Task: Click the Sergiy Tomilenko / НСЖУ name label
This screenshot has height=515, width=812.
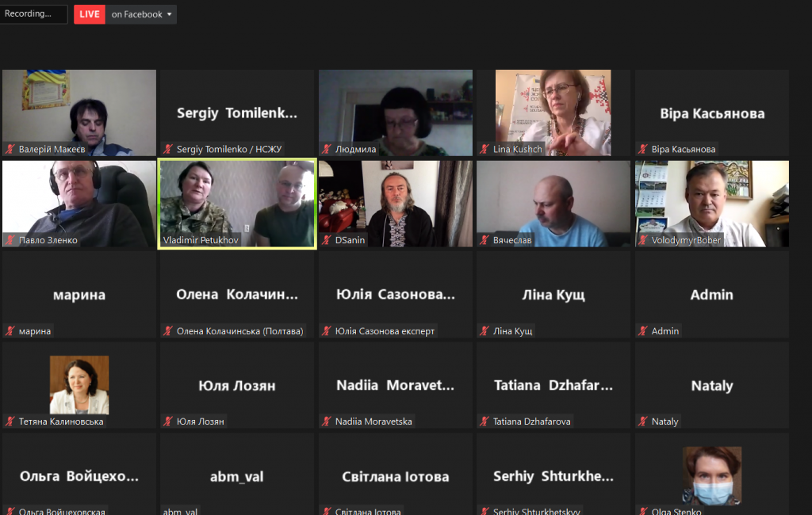Action: pos(229,149)
